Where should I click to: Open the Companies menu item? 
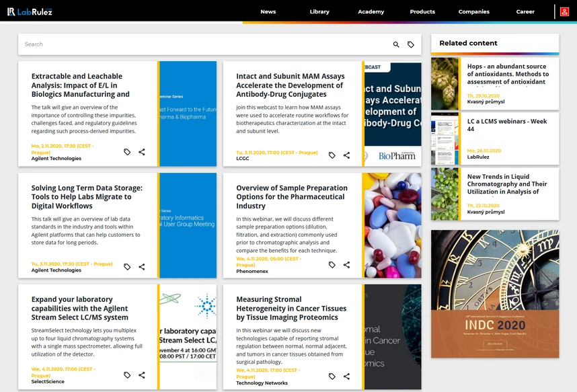click(x=474, y=12)
